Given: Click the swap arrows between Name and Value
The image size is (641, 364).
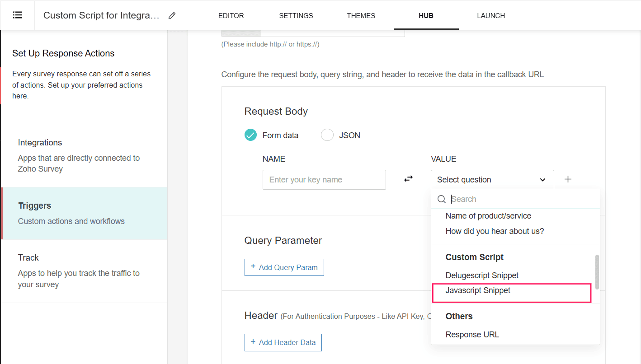Looking at the screenshot, I should (x=408, y=179).
